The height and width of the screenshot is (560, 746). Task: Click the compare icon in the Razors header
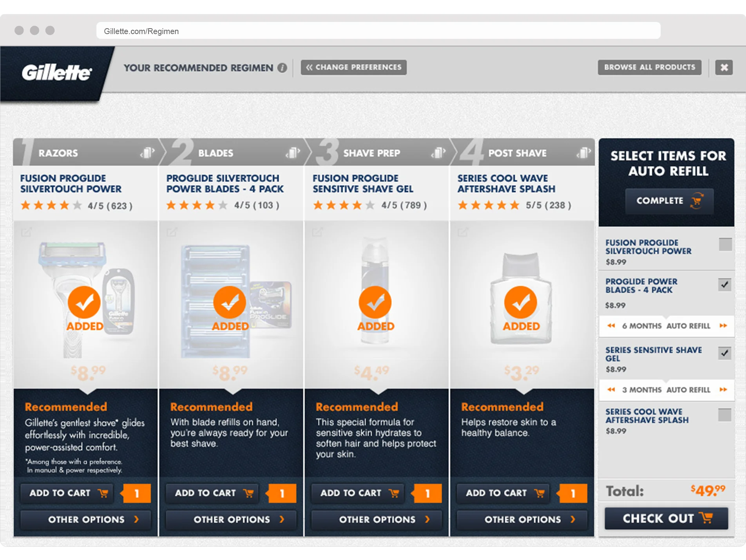[x=147, y=153]
